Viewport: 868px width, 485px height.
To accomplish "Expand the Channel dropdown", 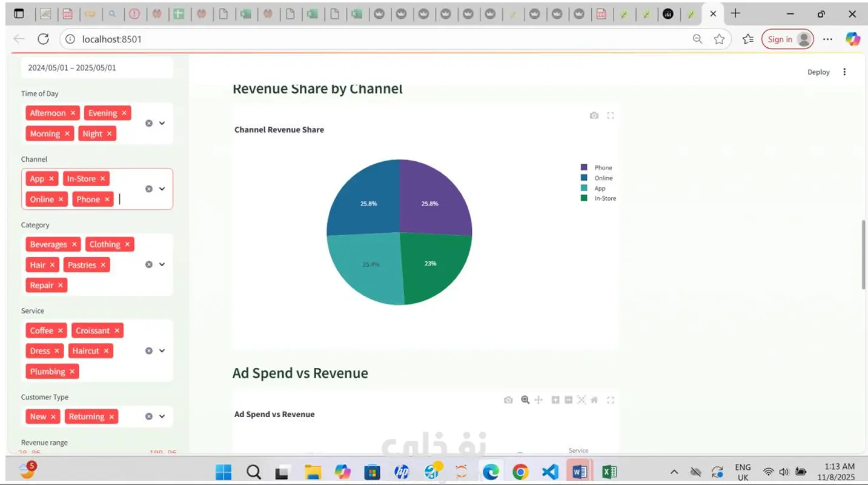I will (x=162, y=189).
